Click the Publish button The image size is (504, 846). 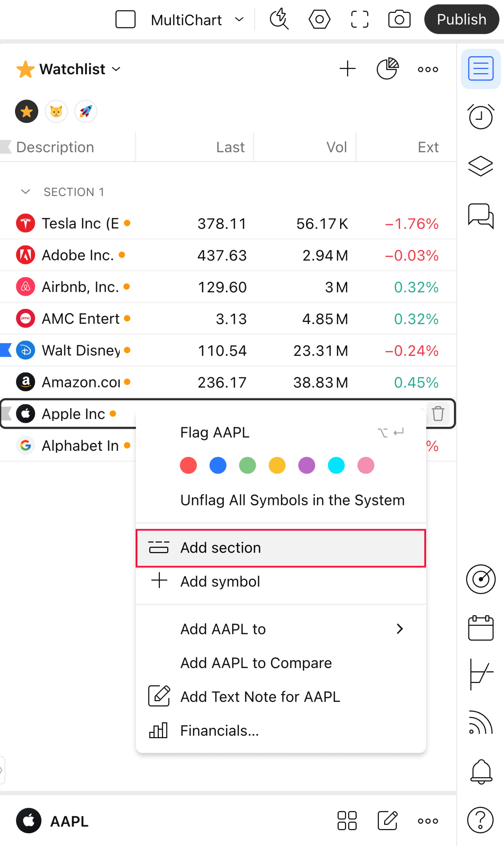click(x=461, y=19)
